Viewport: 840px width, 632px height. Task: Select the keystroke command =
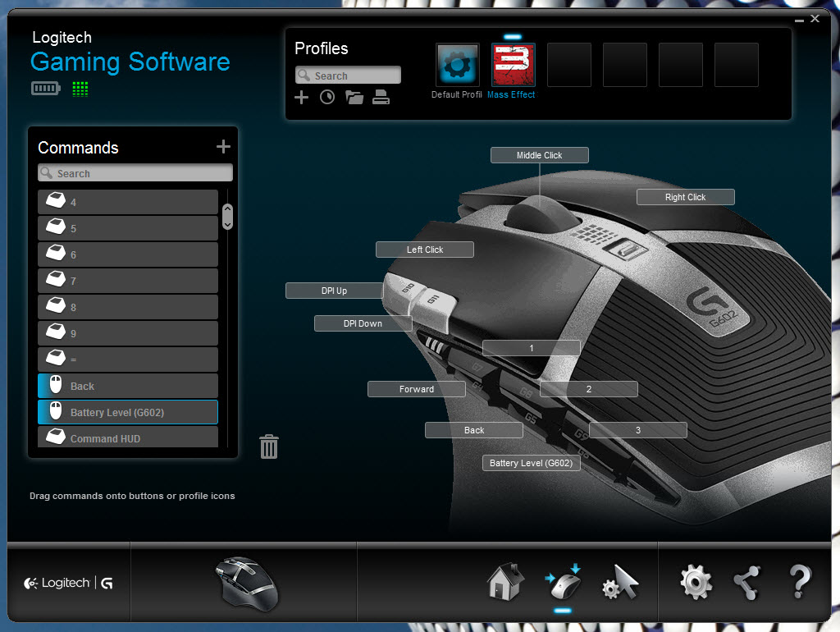[x=128, y=360]
